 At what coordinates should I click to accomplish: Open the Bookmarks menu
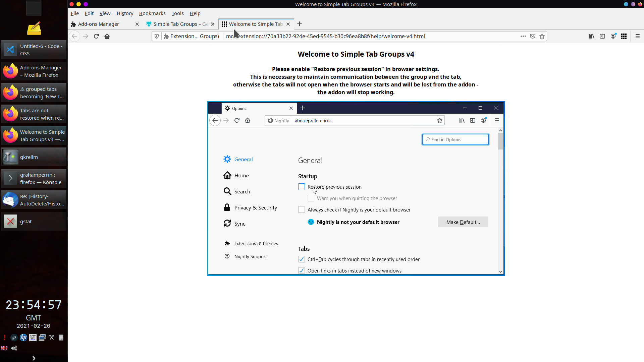pos(152,13)
